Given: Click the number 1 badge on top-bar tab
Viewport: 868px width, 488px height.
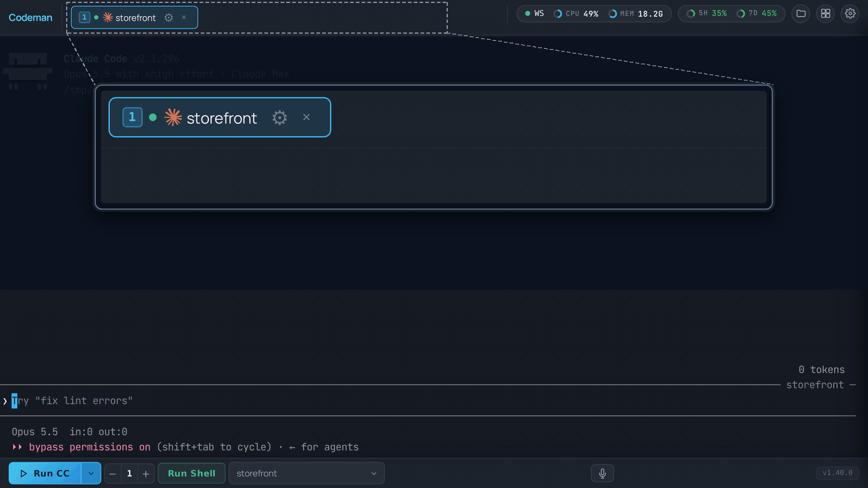Looking at the screenshot, I should pos(85,18).
